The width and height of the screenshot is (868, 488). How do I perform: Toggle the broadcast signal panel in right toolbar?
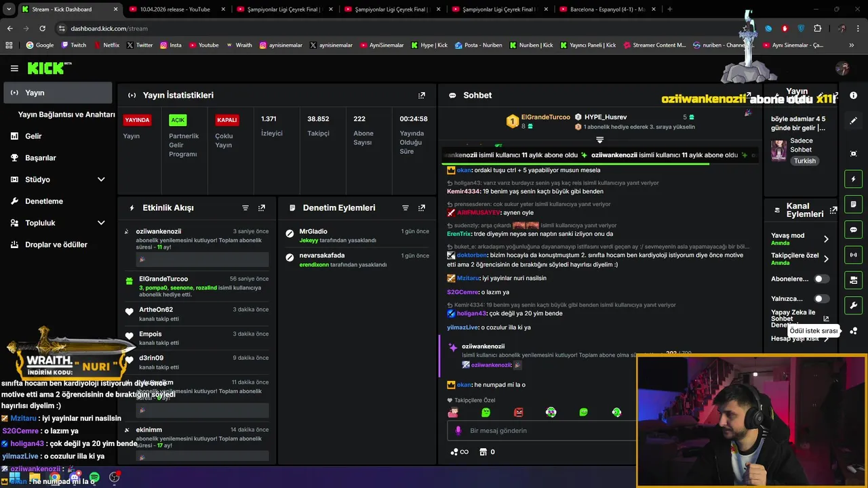[x=854, y=255]
